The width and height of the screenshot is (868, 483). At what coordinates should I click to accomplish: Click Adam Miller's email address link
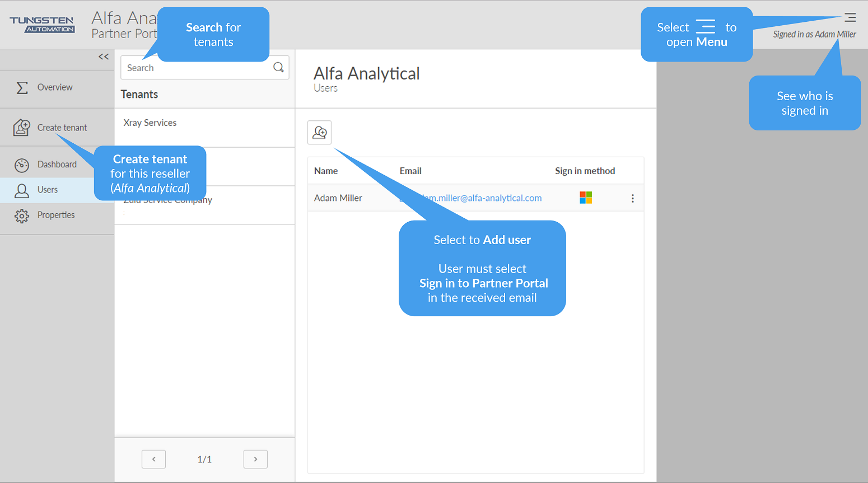click(x=487, y=198)
